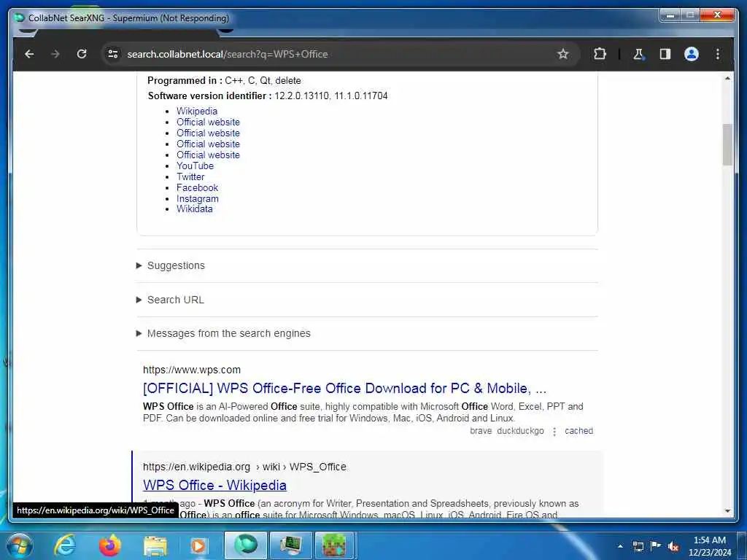This screenshot has height=560, width=747.
Task: Open the Minecraft grass block taskbar icon
Action: tap(335, 545)
